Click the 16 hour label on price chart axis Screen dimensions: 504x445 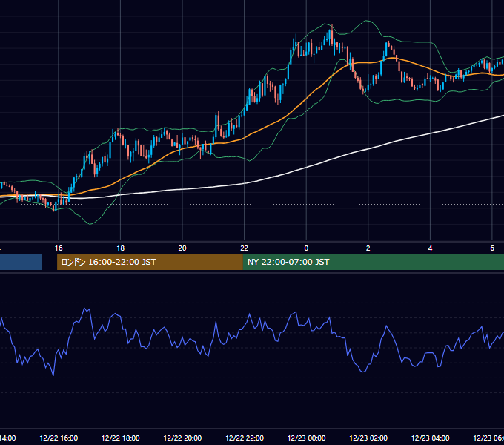tap(59, 248)
